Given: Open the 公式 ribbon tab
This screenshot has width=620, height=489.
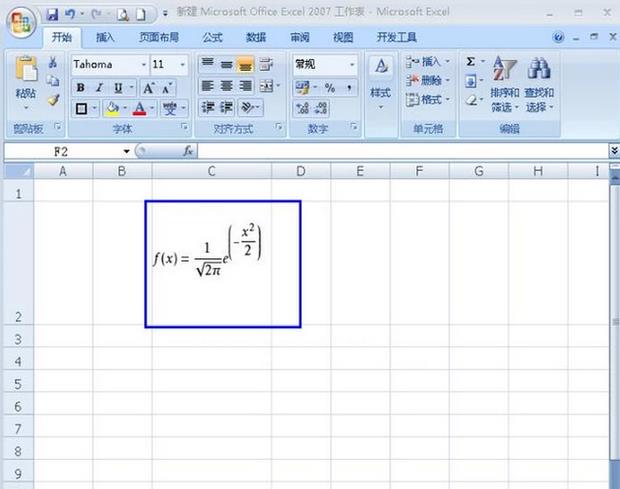Looking at the screenshot, I should coord(212,37).
